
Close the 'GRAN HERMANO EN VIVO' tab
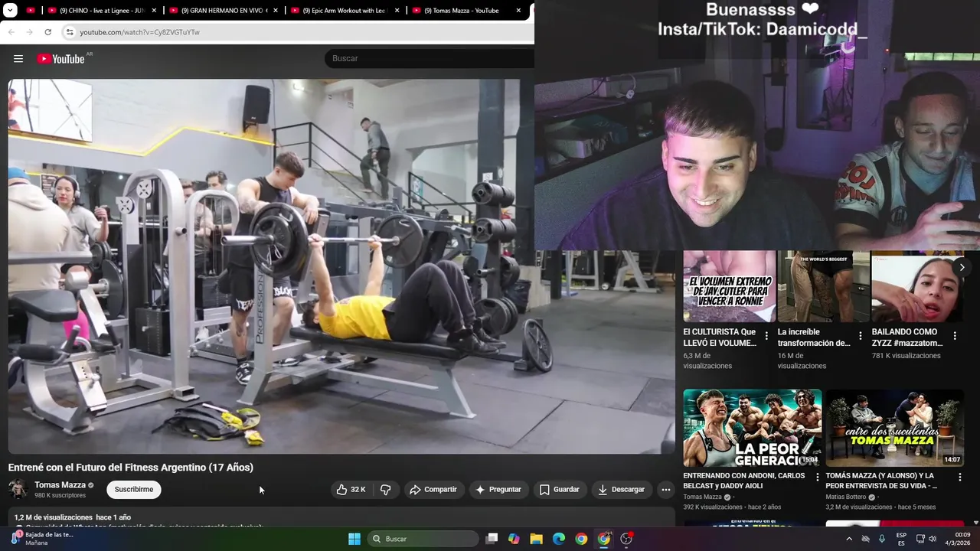click(276, 11)
